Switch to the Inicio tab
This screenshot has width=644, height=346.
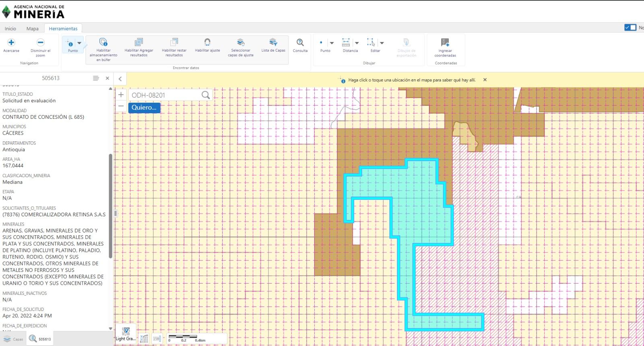10,29
